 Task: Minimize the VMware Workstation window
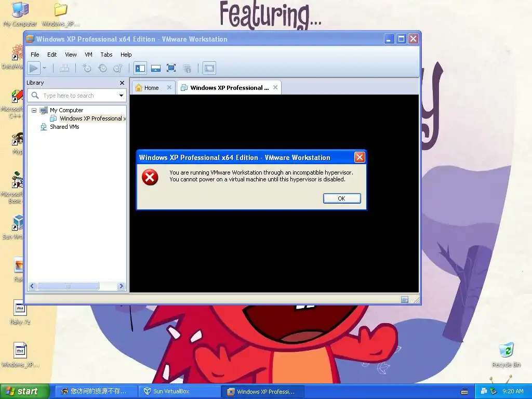(389, 39)
